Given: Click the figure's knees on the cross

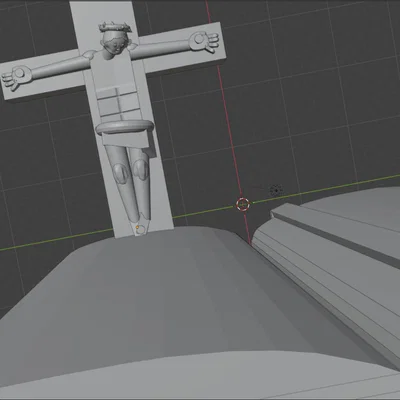Looking at the screenshot, I should pos(130,172).
